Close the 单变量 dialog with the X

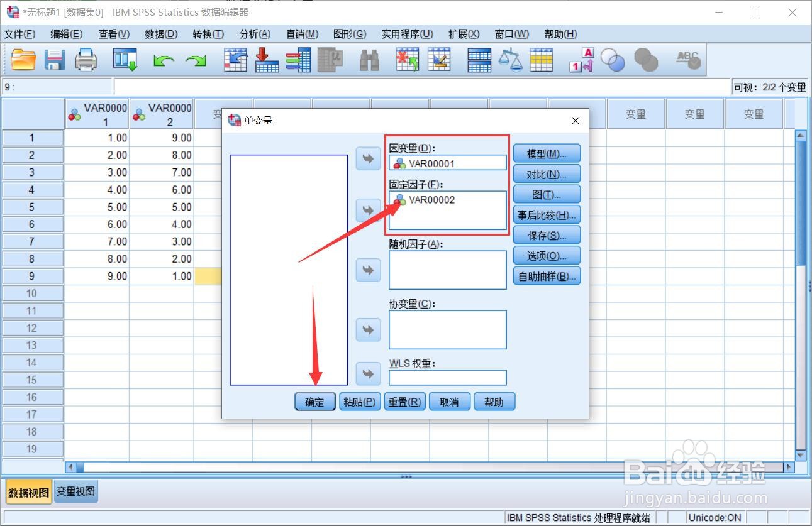pyautogui.click(x=575, y=121)
